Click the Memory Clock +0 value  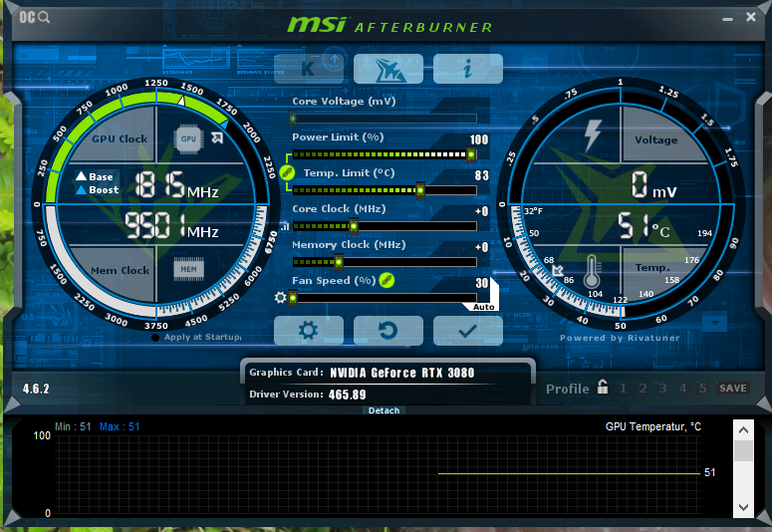point(481,247)
